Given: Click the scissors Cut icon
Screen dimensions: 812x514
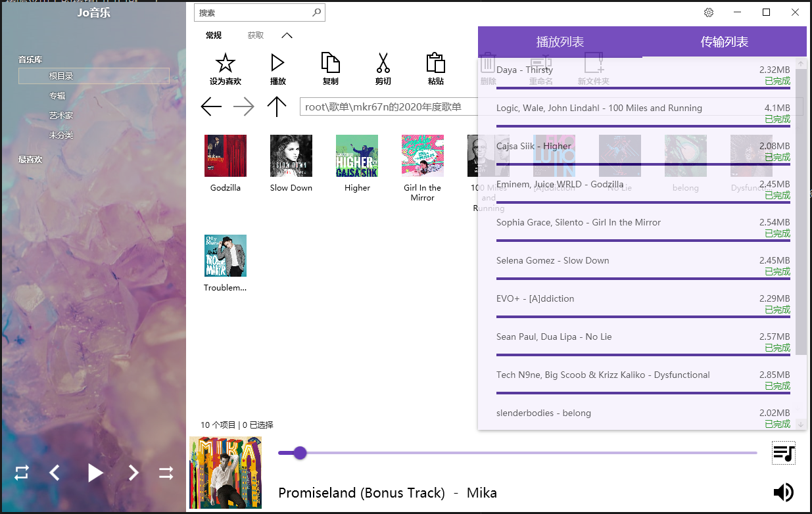Looking at the screenshot, I should click(383, 63).
